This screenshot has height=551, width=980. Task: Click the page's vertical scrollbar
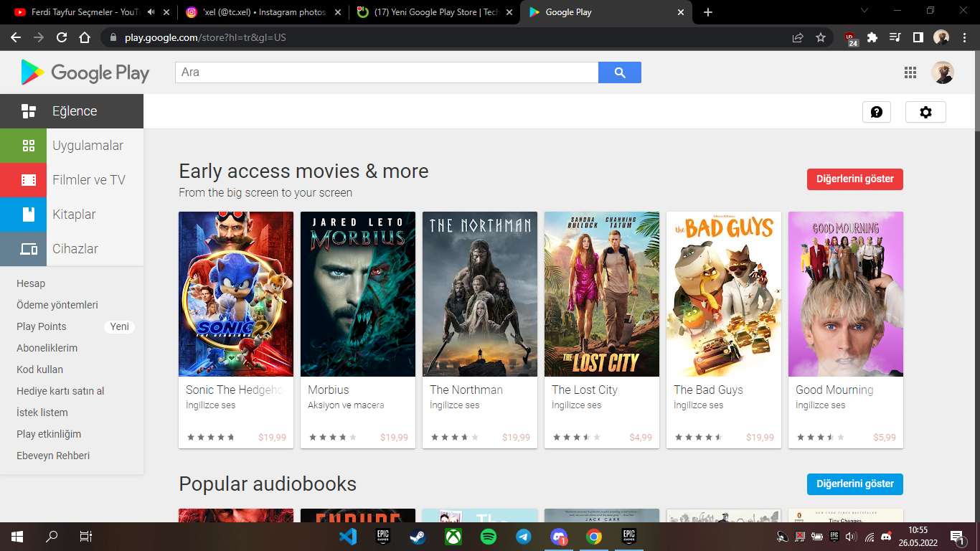click(x=976, y=91)
